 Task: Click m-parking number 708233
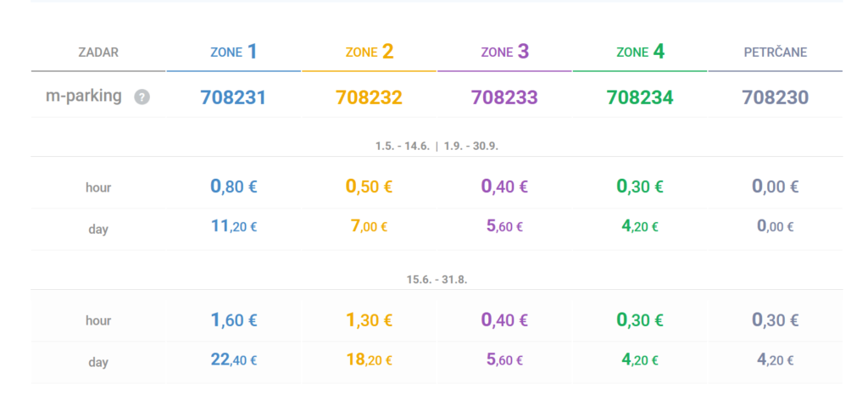pyautogui.click(x=504, y=97)
